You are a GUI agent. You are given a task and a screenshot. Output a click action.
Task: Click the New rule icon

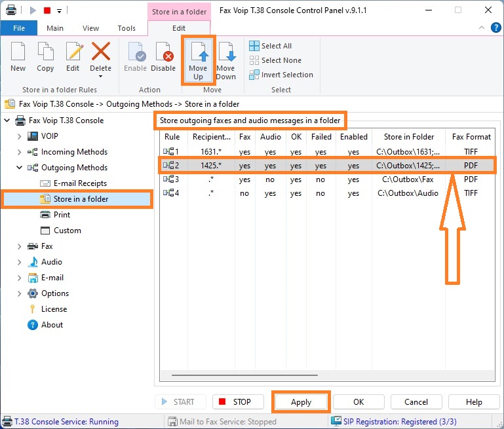click(x=18, y=51)
